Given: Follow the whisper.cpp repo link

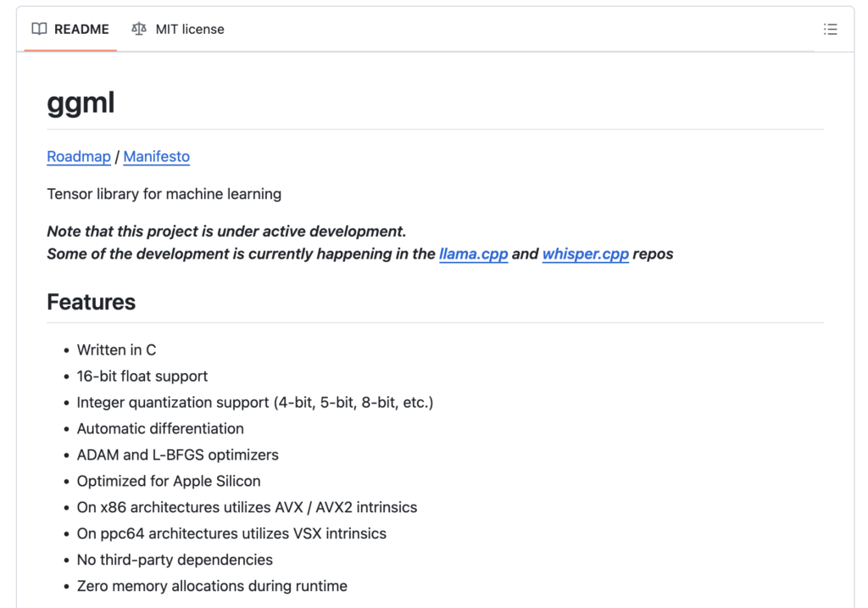Looking at the screenshot, I should coord(585,254).
